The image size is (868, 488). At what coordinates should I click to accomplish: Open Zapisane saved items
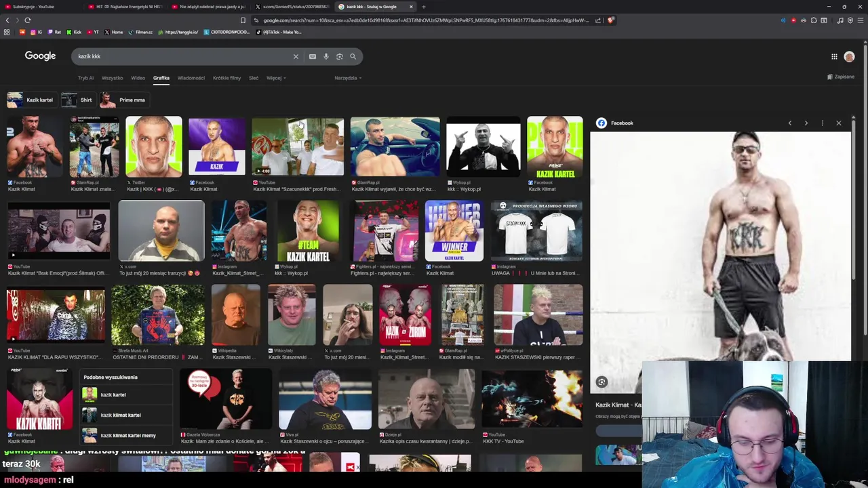click(841, 77)
